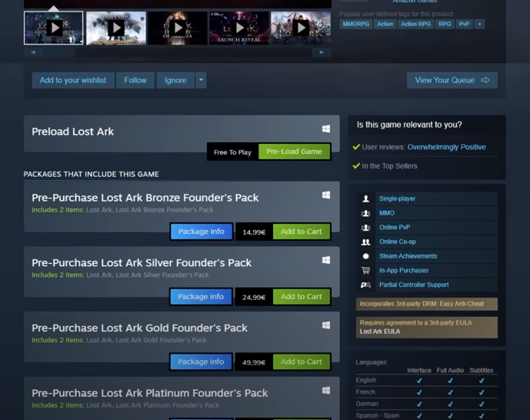
Task: Click the In-App Purchases feature link
Action: tap(404, 270)
